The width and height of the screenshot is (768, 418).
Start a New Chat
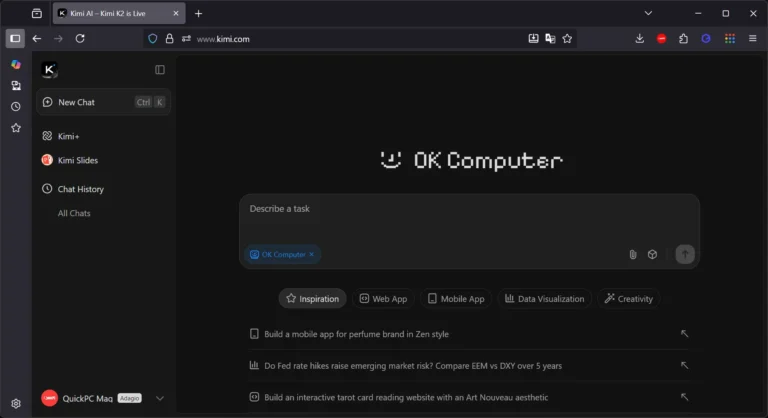pos(103,102)
